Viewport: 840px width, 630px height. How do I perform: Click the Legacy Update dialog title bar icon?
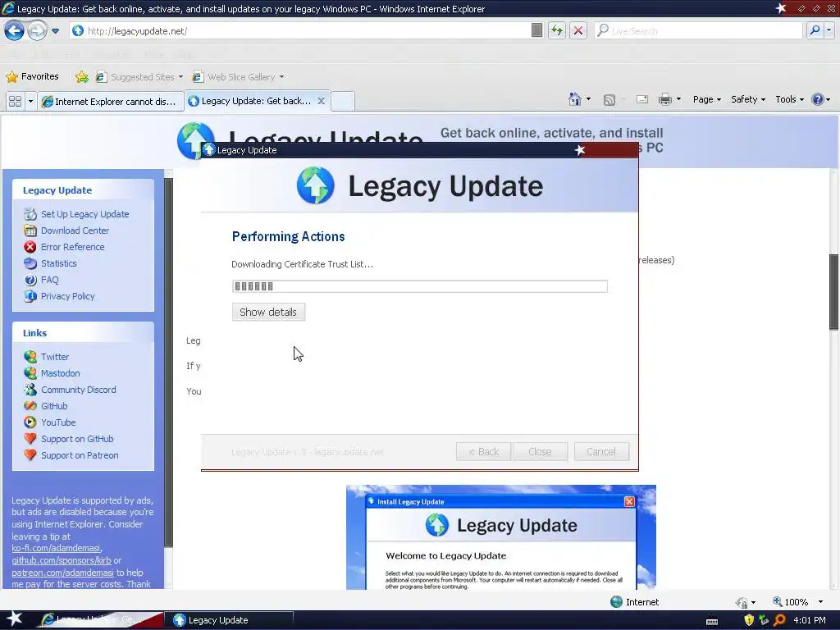[x=209, y=150]
